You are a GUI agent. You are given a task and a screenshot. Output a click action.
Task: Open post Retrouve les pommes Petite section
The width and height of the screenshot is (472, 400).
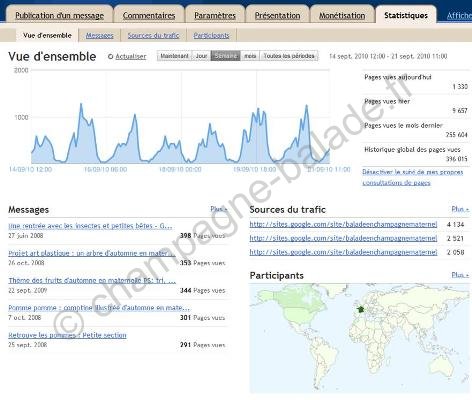(67, 335)
